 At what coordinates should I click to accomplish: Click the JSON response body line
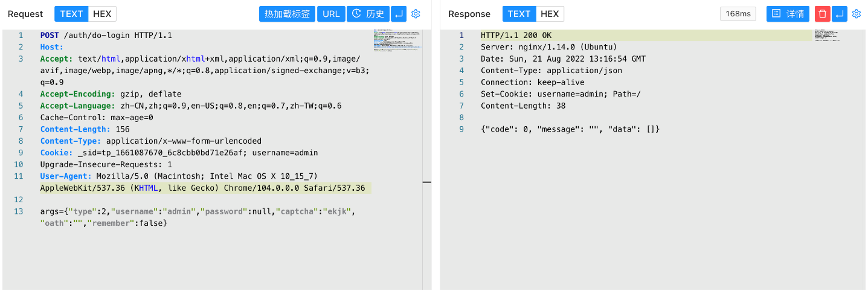pos(570,129)
